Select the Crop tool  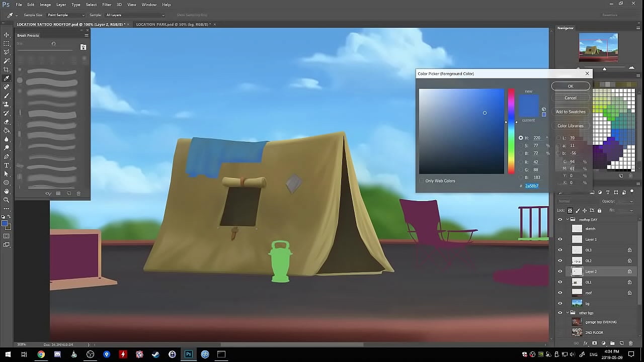coord(7,69)
